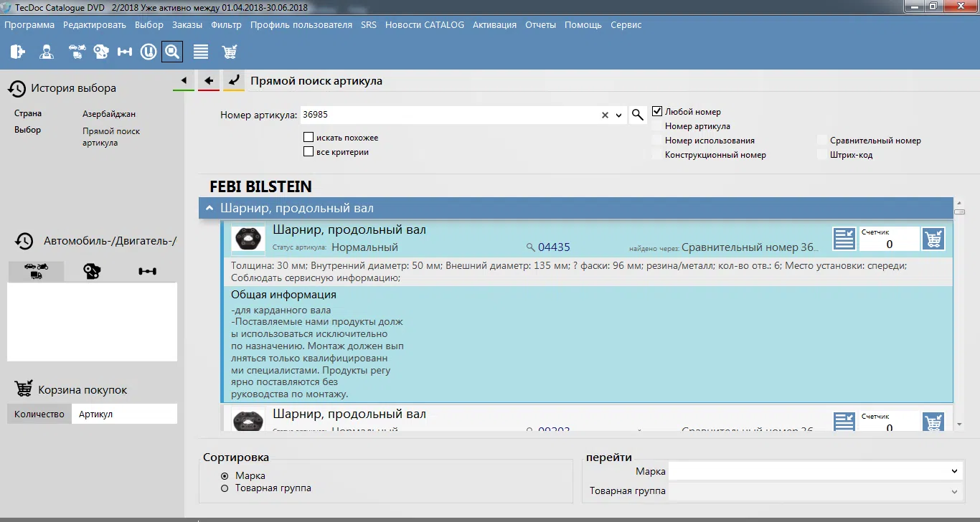Clear the article number with the X
Viewport: 980px width, 522px height.
605,115
